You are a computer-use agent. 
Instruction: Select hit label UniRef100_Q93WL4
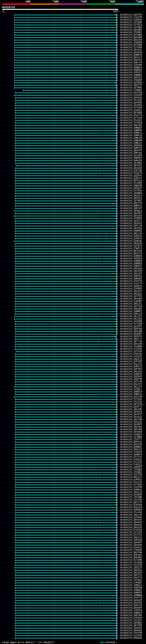[x=131, y=211]
